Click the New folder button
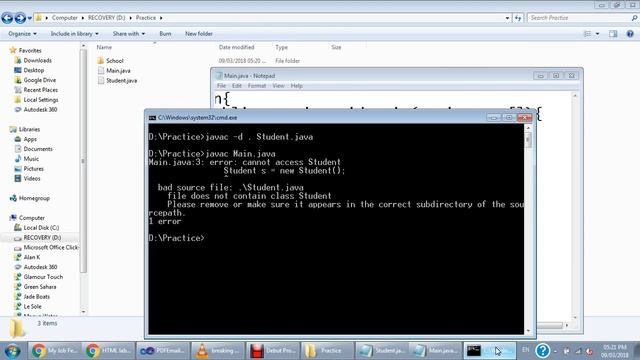Viewport: 640px width, 360px height. (x=198, y=34)
